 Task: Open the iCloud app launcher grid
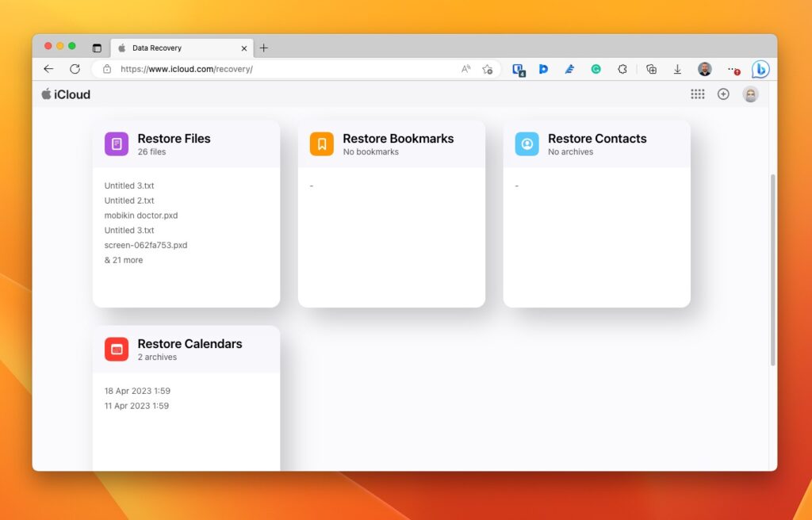click(x=697, y=94)
